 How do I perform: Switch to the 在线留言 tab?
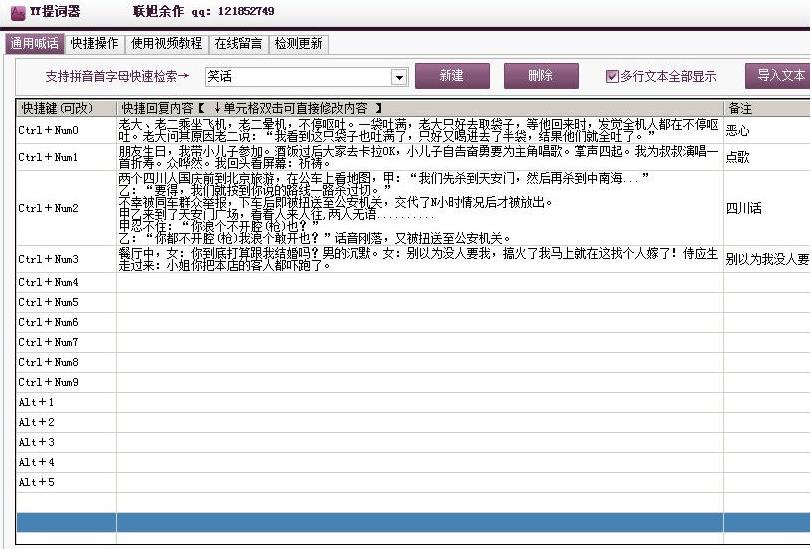pos(238,44)
